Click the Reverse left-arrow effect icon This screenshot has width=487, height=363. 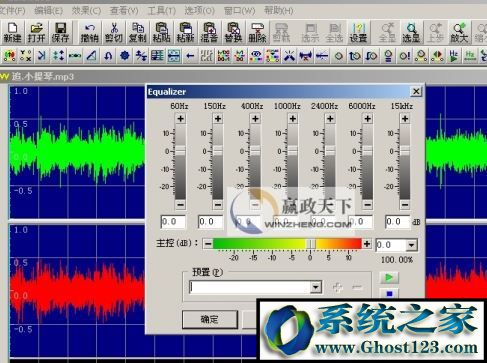[190, 56]
